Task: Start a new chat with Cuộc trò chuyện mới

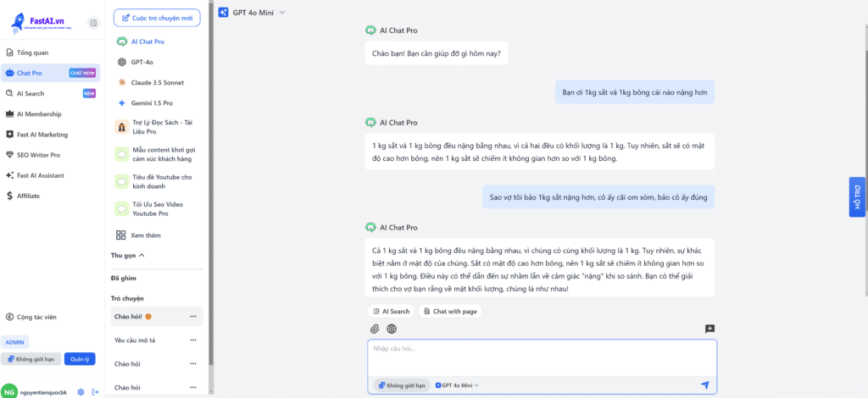Action: [157, 17]
